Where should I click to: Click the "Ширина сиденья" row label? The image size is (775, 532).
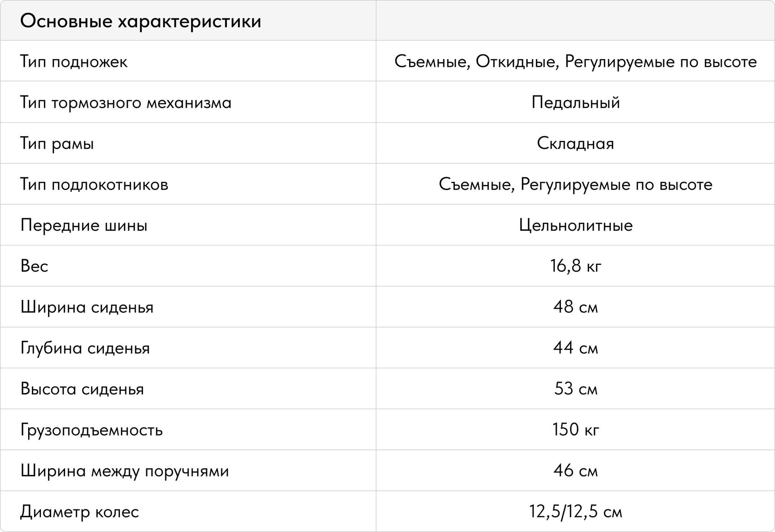[x=87, y=307]
